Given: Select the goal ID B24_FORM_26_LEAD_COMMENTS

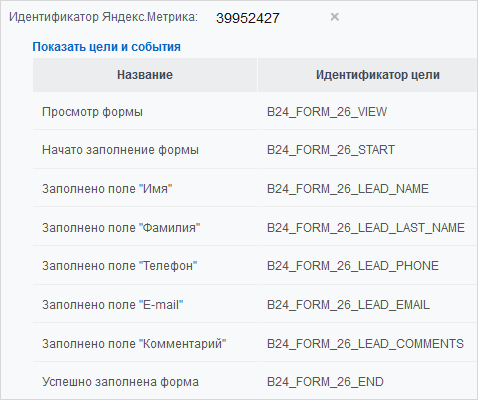Looking at the screenshot, I should (x=365, y=344).
